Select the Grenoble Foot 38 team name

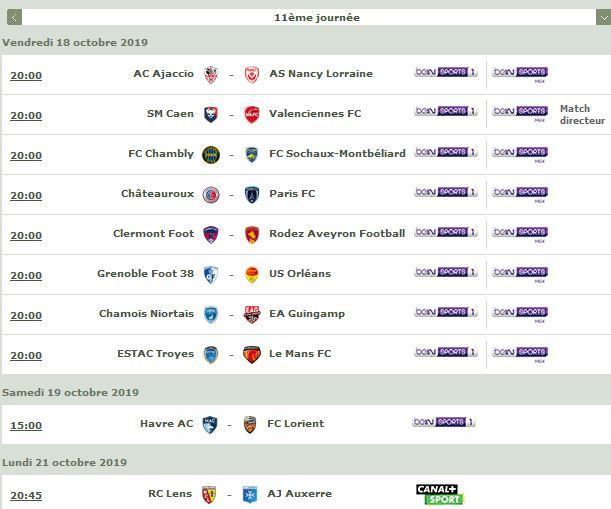145,274
